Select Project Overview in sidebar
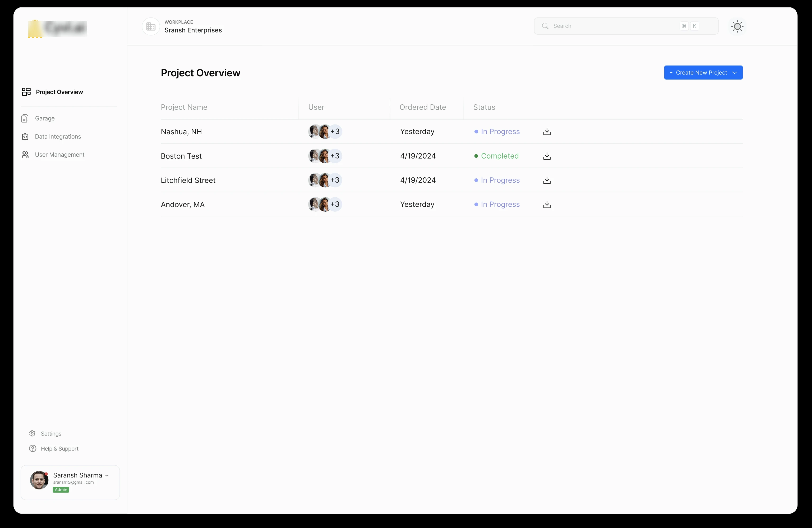812x528 pixels. pos(59,92)
